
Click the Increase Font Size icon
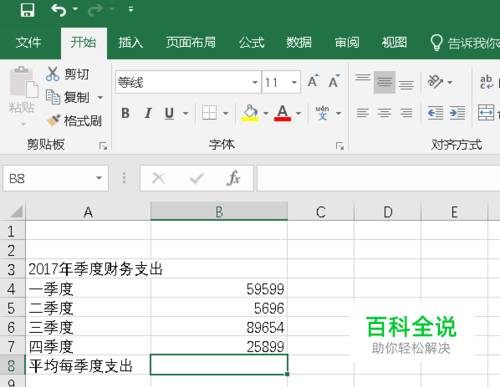pyautogui.click(x=313, y=81)
